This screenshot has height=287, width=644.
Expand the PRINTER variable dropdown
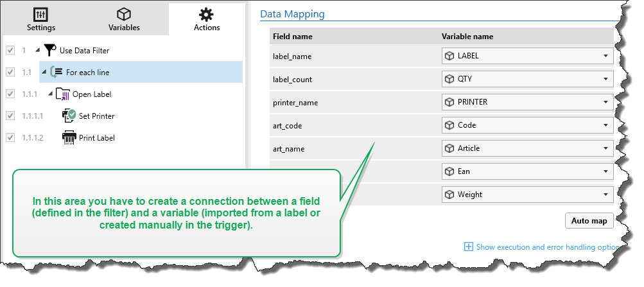605,102
